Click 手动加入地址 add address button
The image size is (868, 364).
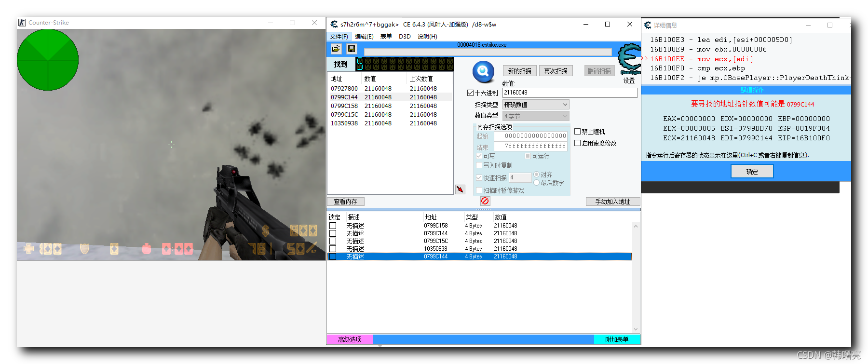tap(612, 202)
